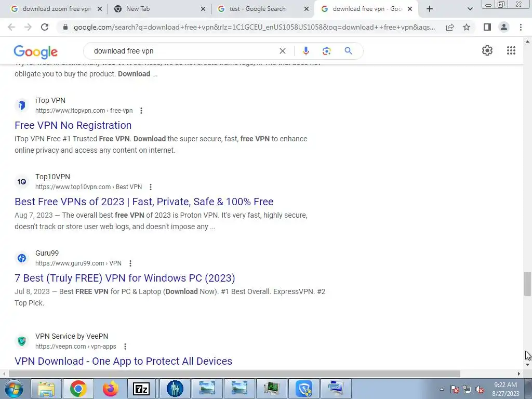Open more options for Top10VPN result

click(x=151, y=187)
